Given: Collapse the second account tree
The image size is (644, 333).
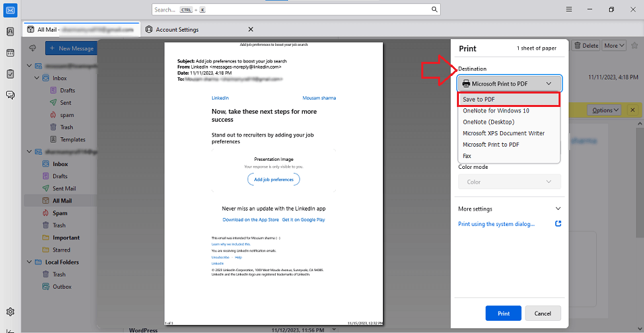Looking at the screenshot, I should pyautogui.click(x=29, y=151).
